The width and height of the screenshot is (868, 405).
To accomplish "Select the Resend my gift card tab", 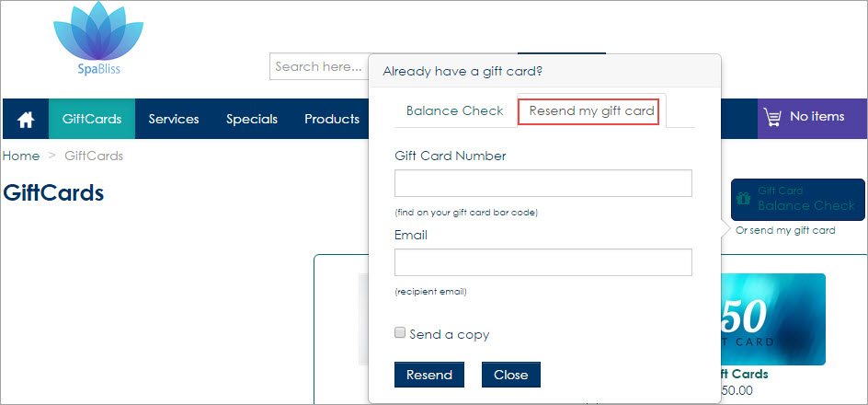I will click(591, 110).
